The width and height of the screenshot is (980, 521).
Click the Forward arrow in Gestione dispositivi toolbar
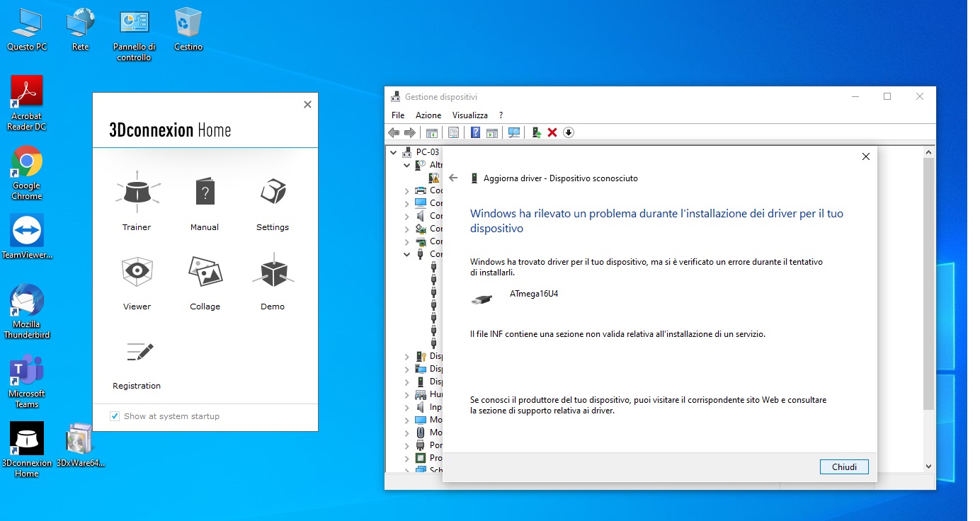pos(410,132)
